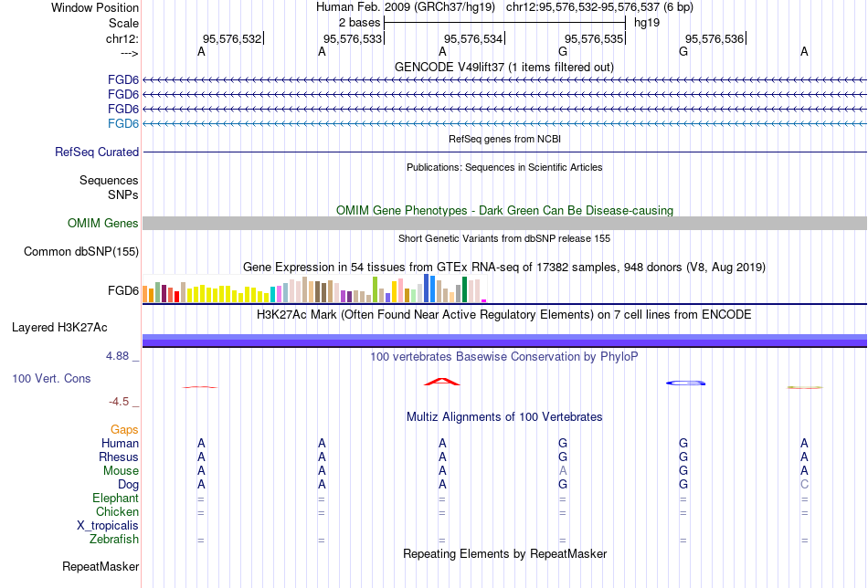Open the Common dbSNP(155) track label
The width and height of the screenshot is (868, 588).
[81, 252]
